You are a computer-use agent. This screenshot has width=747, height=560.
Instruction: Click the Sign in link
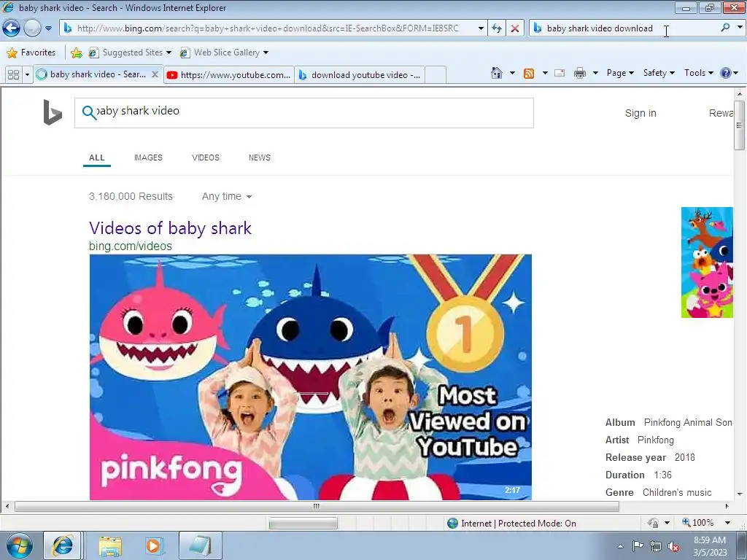click(640, 113)
